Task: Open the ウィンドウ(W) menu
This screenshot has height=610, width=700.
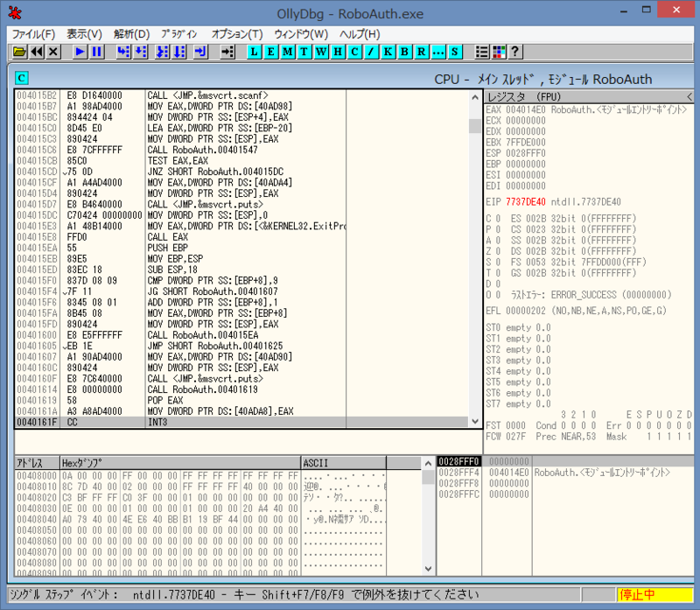Action: pos(301,34)
